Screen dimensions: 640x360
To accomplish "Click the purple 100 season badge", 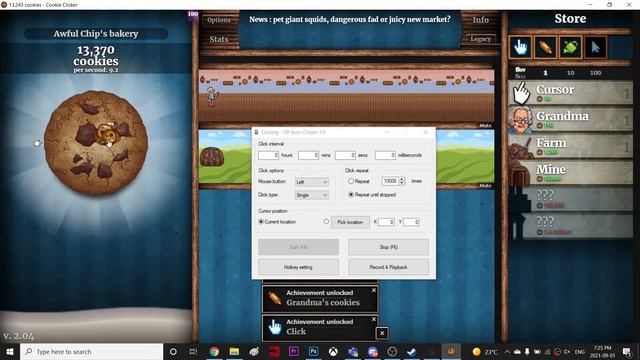I will (x=193, y=16).
